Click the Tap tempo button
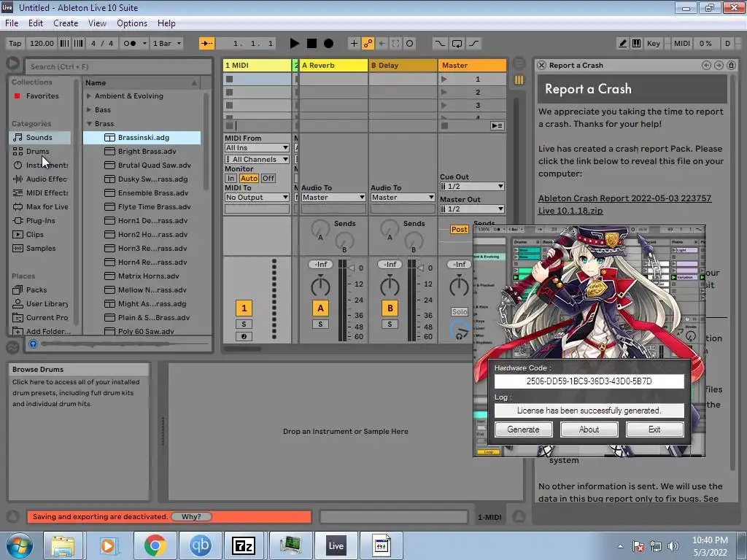Image resolution: width=747 pixels, height=560 pixels. [x=15, y=43]
